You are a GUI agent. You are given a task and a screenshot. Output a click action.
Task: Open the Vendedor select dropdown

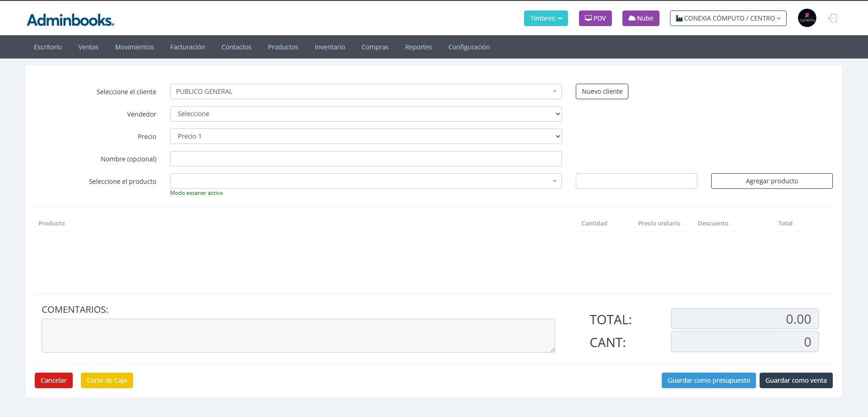point(365,114)
